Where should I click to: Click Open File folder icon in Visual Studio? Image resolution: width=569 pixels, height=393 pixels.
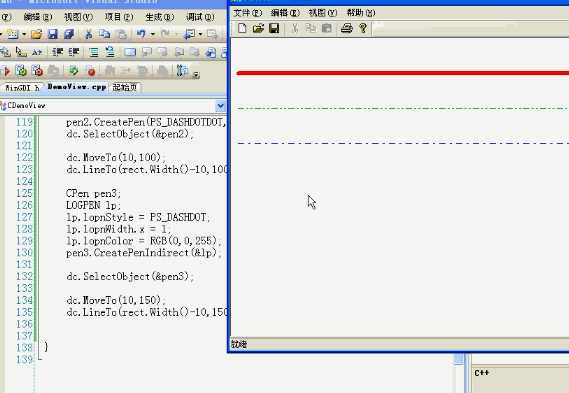(x=36, y=34)
